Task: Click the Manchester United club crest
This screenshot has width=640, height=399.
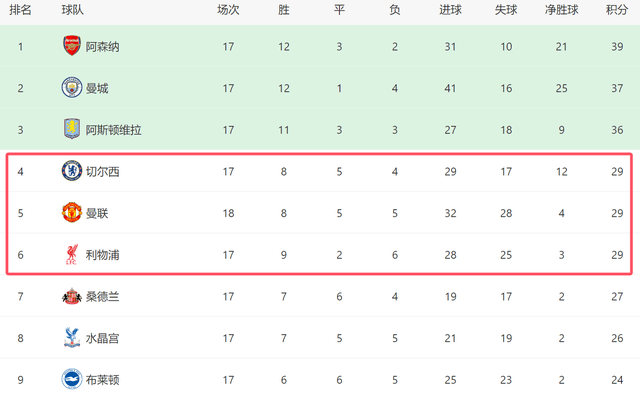Action: click(72, 212)
